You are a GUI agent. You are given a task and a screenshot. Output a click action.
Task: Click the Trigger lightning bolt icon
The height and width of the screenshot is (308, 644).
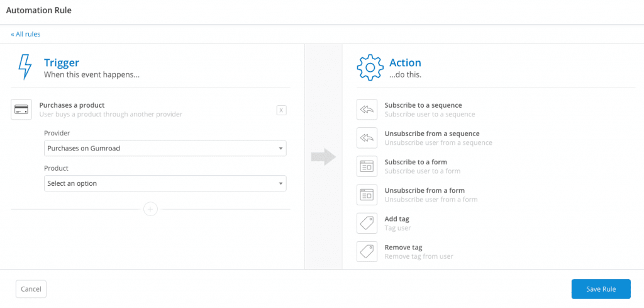25,67
